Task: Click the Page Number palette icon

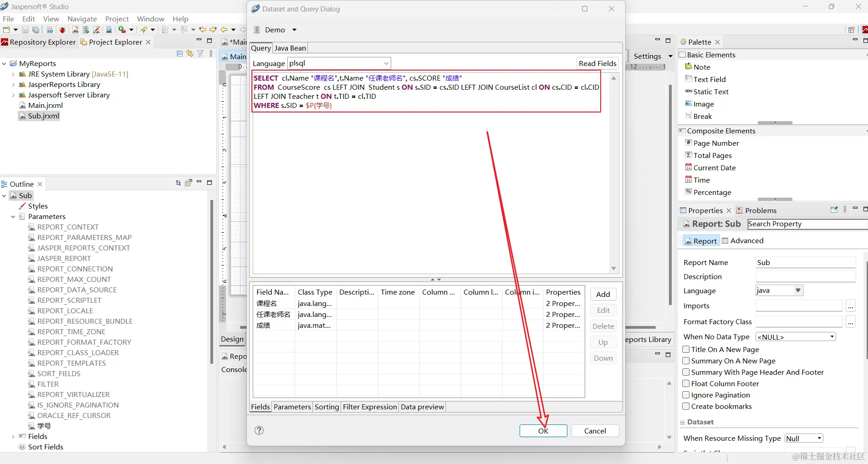Action: (x=689, y=143)
